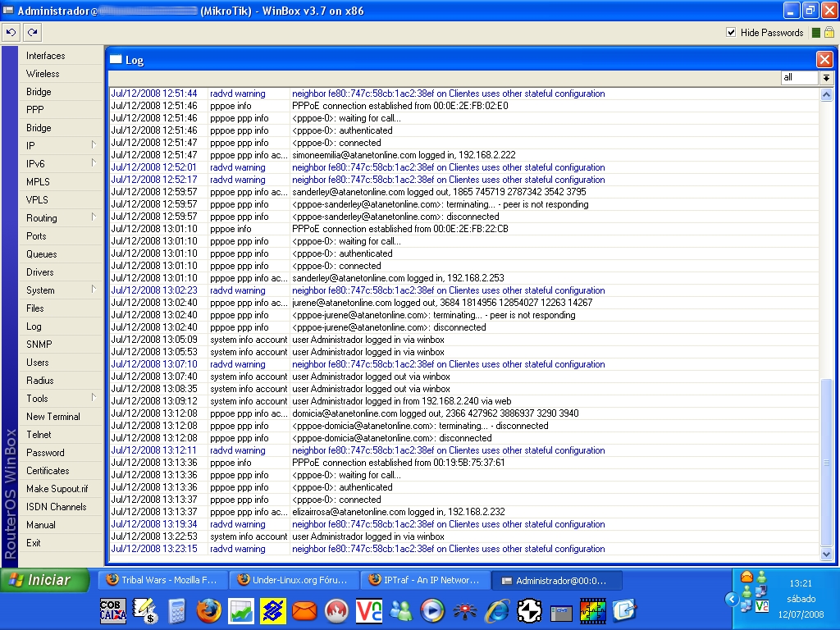
Task: Click the Log scrollbar down arrow
Action: click(x=826, y=555)
